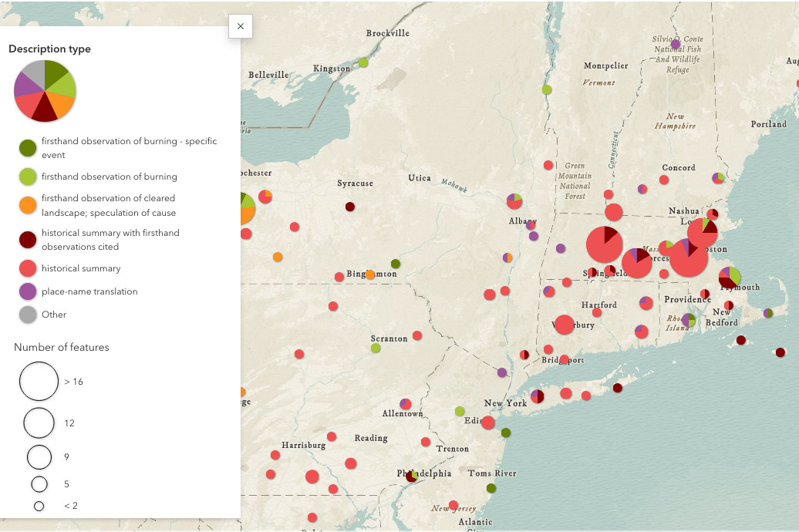The image size is (799, 532).
Task: Click the smallest '< 2' size legend circle
Action: click(x=39, y=507)
